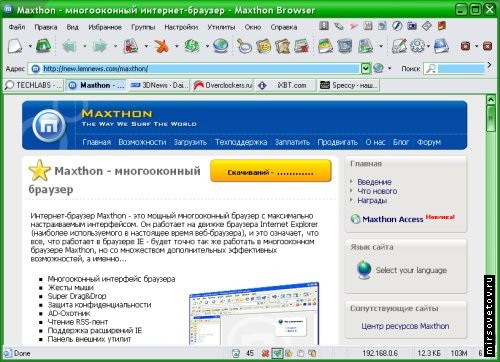Click the notepad with pencil toolbar icon

(x=399, y=46)
